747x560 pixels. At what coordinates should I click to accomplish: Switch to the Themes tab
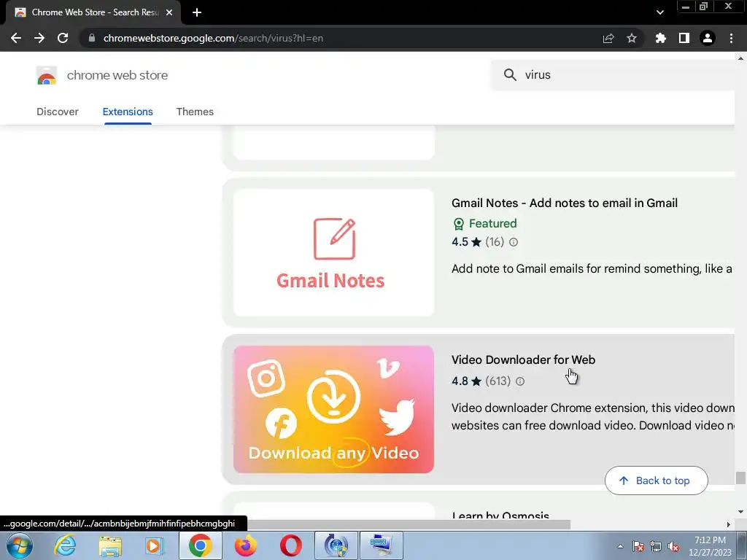tap(195, 112)
